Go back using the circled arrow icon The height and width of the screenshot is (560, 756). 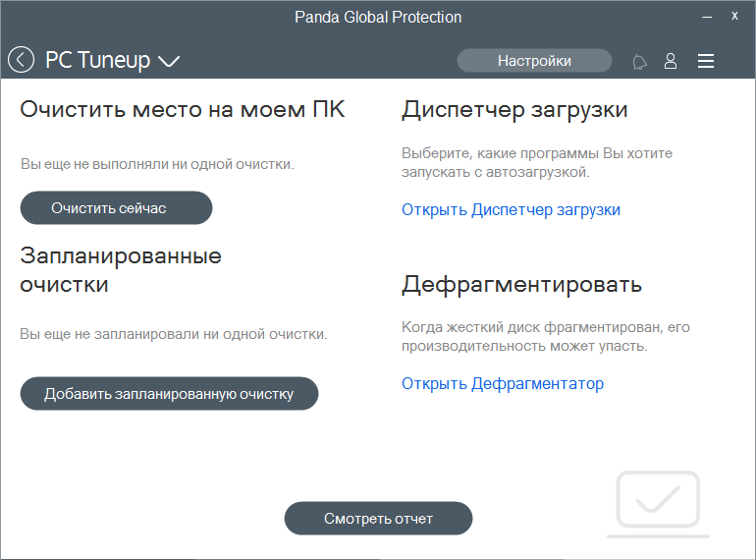22,60
